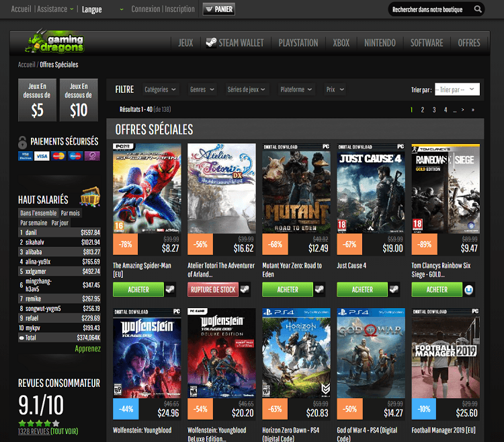Switch leaderboard to Par mois tab
The height and width of the screenshot is (442, 504).
(70, 213)
